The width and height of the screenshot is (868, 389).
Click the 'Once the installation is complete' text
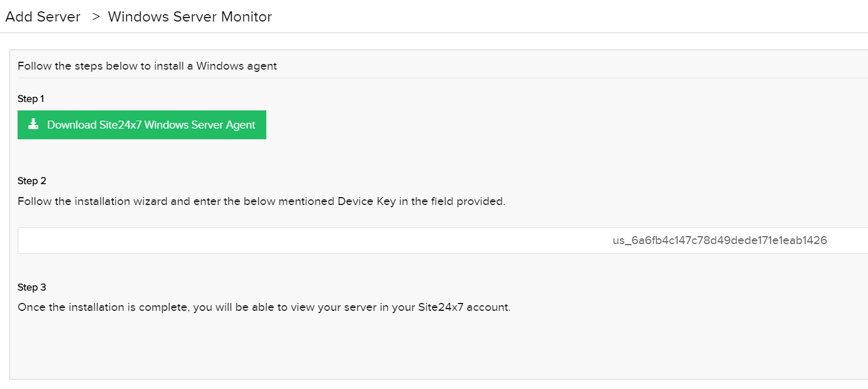pos(264,308)
